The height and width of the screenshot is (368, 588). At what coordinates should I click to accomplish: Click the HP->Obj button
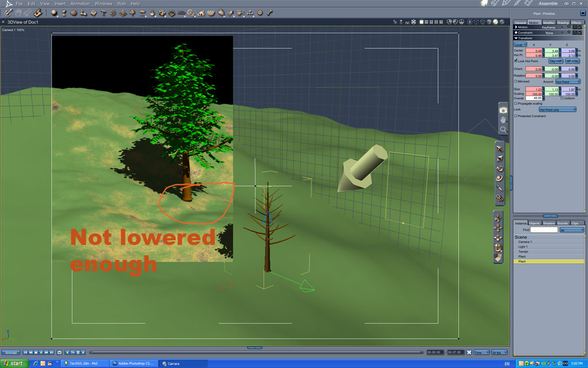[572, 61]
